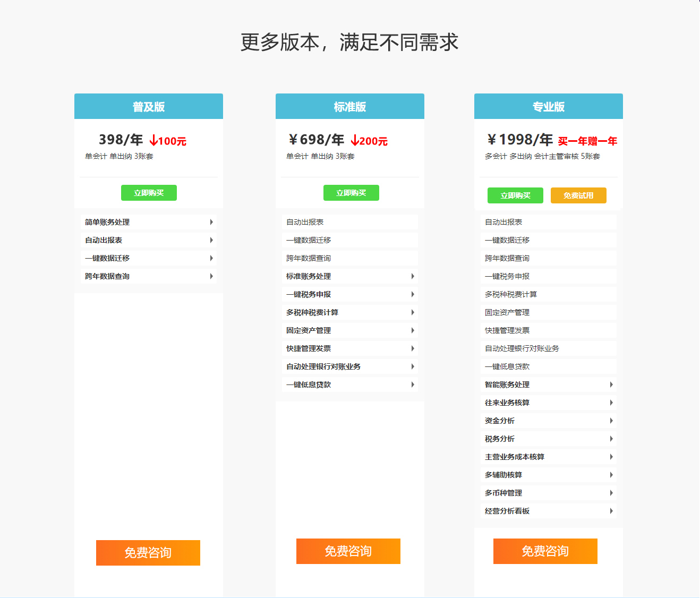Screen dimensions: 700x598
Task: Expand 资金分析 arrow in 专业版
Action: pos(611,421)
